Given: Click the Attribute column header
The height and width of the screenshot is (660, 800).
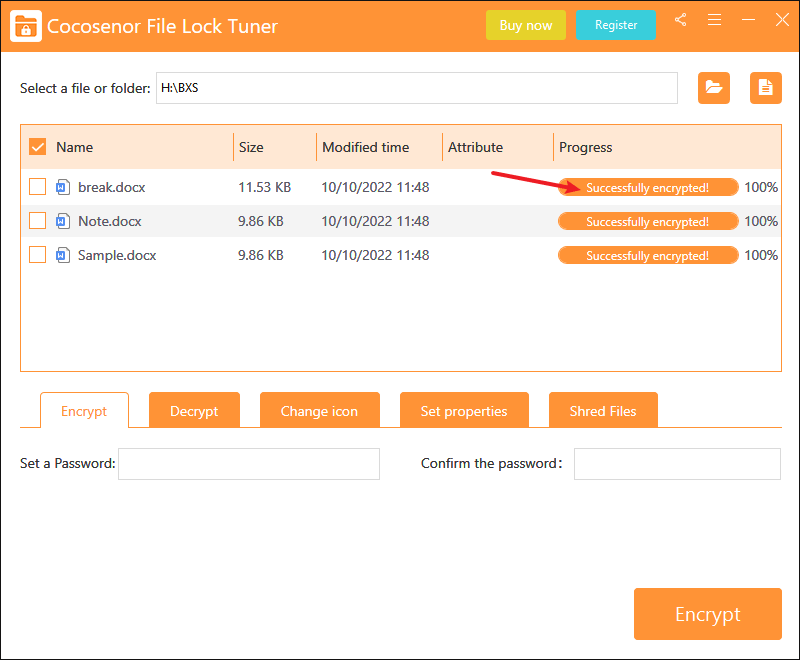Looking at the screenshot, I should point(476,147).
